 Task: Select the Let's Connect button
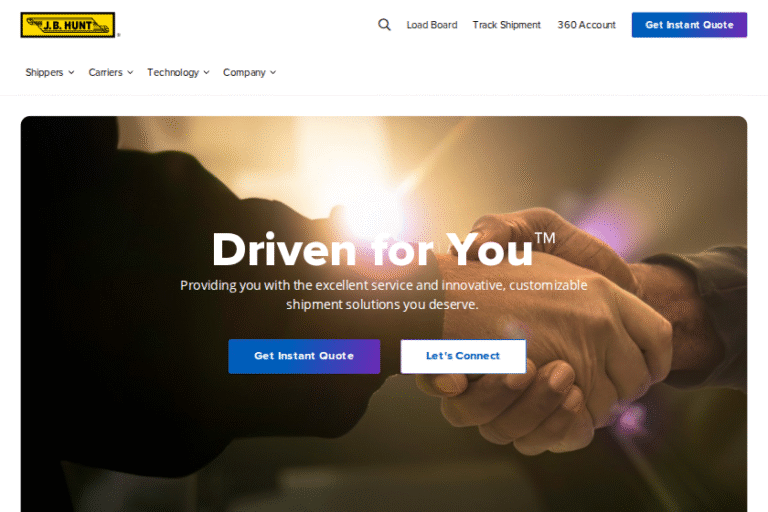[x=463, y=356]
